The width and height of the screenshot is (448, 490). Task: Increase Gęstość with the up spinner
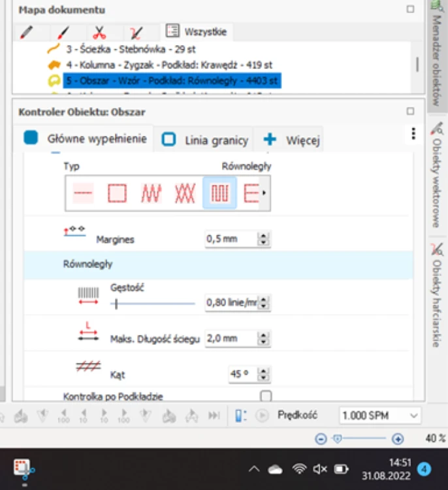pyautogui.click(x=263, y=299)
